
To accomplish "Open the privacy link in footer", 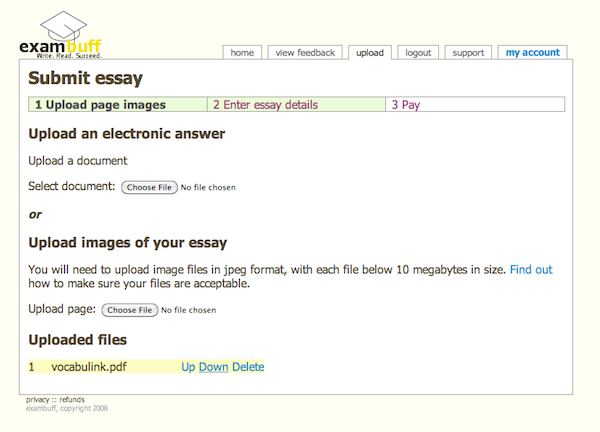I will 38,399.
